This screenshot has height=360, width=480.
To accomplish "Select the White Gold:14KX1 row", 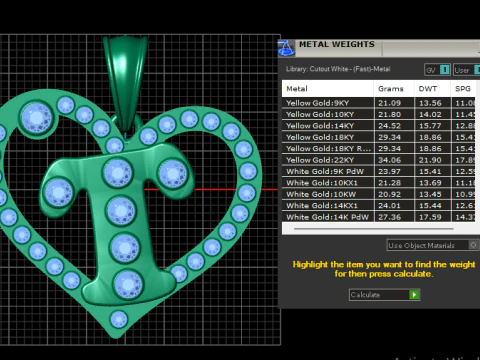I will pos(379,205).
